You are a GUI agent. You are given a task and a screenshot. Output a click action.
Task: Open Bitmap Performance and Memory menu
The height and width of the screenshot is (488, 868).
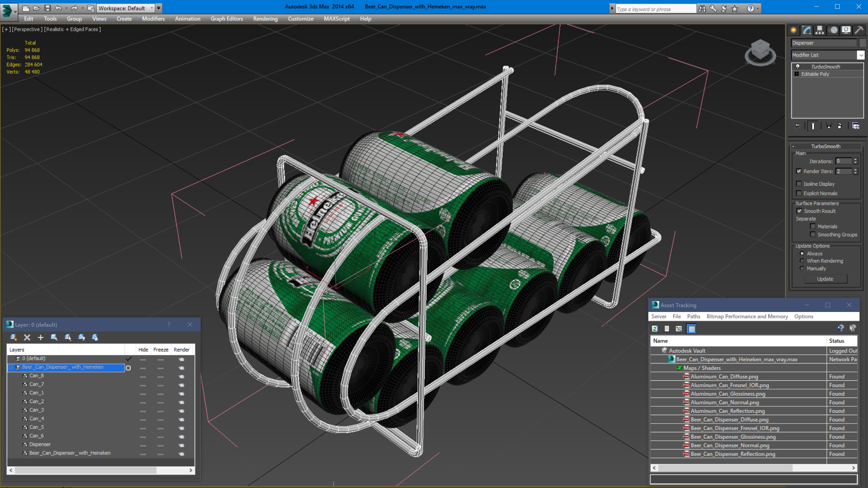coord(747,316)
